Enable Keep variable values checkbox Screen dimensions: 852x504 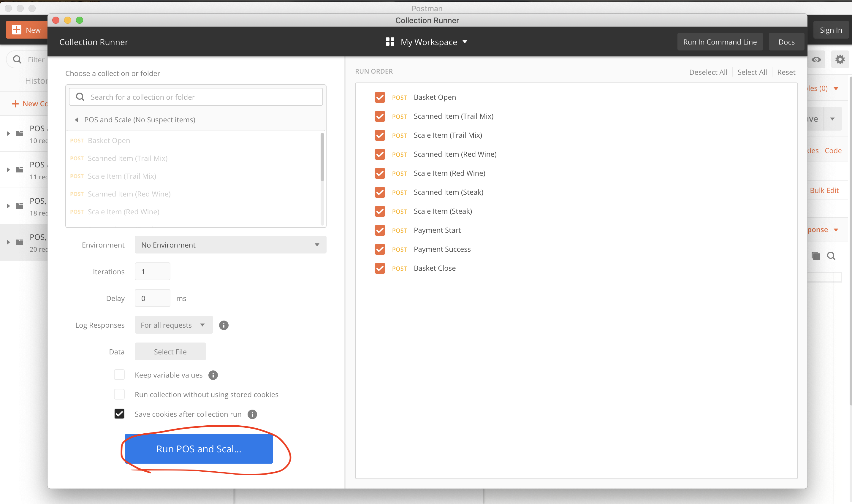[119, 374]
